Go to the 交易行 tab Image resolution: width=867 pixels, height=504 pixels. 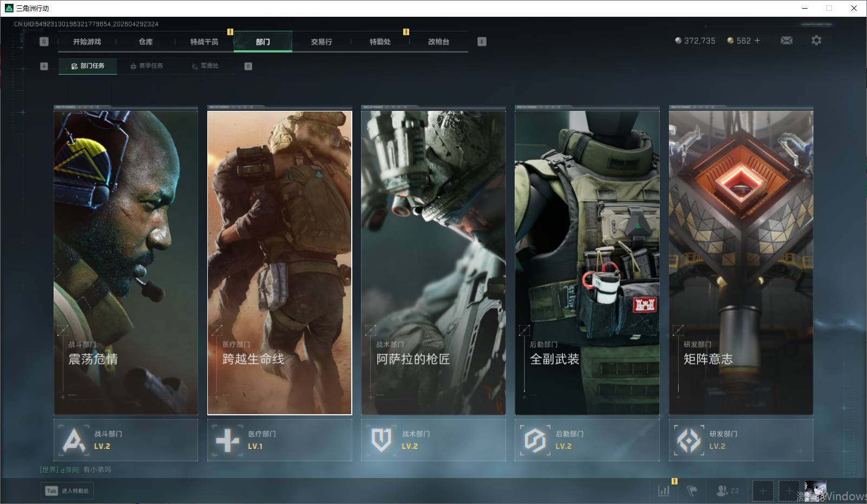click(321, 42)
